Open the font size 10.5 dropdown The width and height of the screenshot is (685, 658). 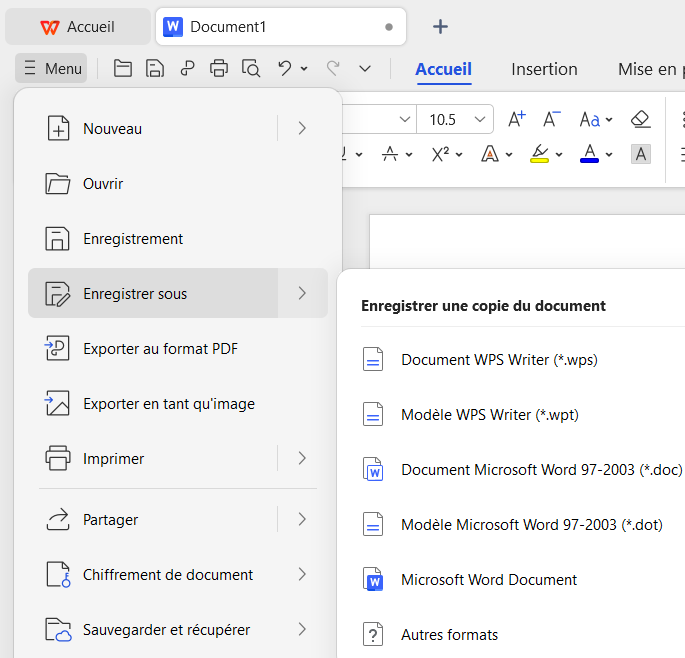click(481, 120)
